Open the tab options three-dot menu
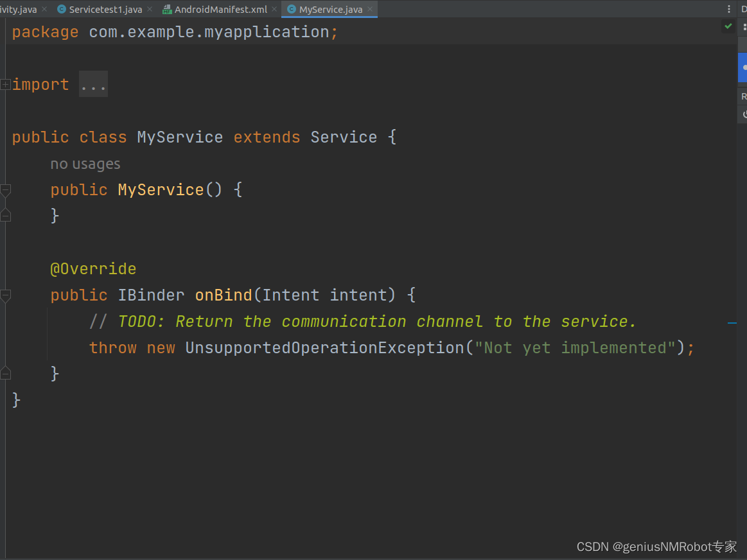747x560 pixels. [728, 8]
